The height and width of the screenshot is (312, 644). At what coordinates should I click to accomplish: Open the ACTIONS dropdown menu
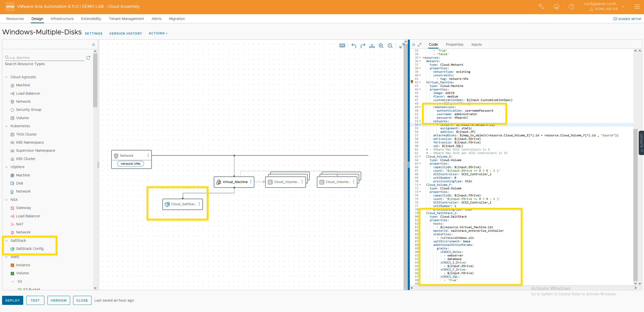[158, 33]
